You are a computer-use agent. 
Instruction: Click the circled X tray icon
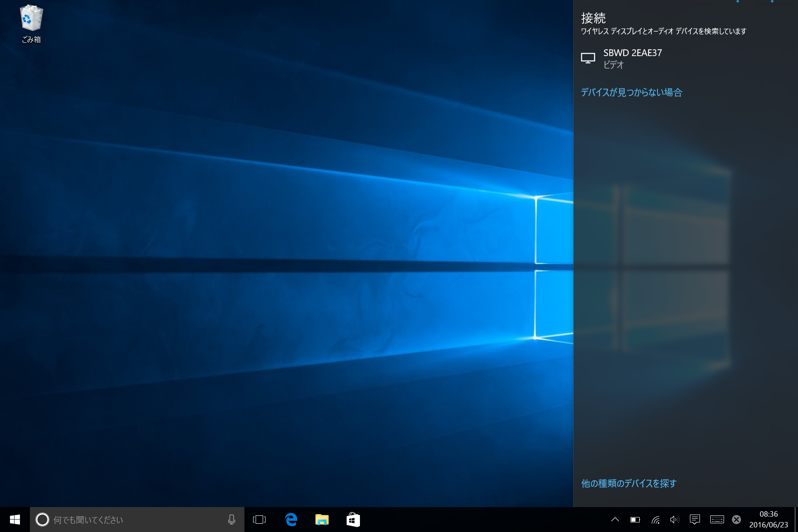click(736, 520)
